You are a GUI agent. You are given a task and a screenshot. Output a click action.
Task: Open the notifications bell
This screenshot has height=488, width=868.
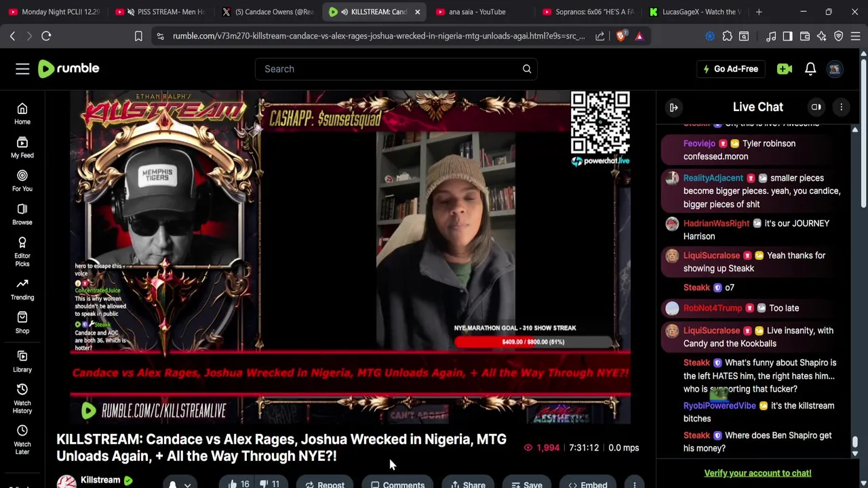point(810,68)
